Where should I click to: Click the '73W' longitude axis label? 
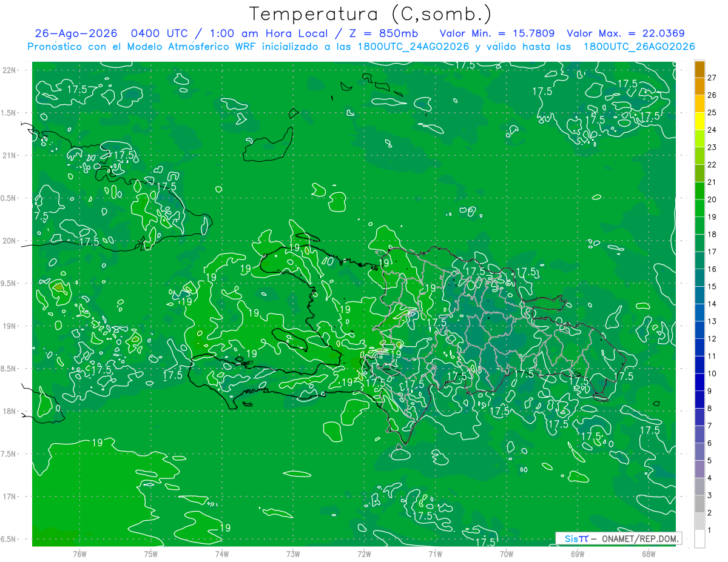(293, 554)
